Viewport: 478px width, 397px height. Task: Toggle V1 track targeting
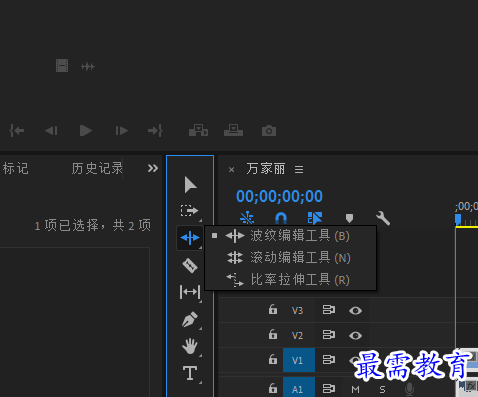[299, 360]
